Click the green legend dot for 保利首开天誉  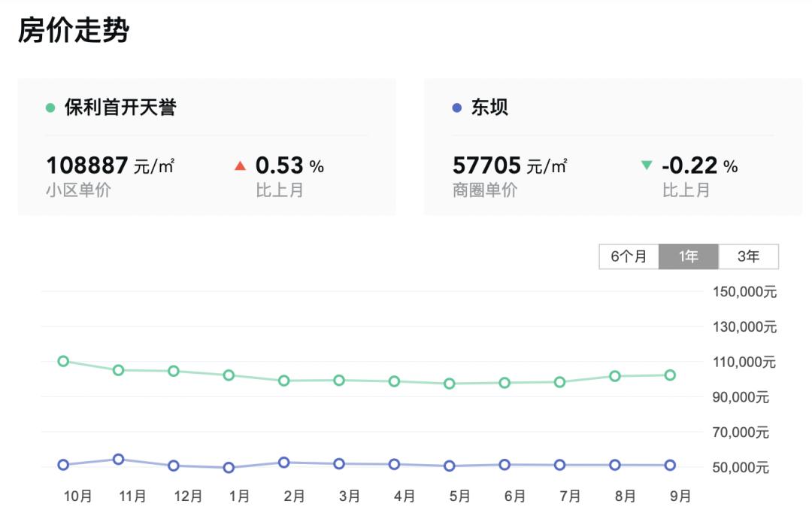coord(50,108)
